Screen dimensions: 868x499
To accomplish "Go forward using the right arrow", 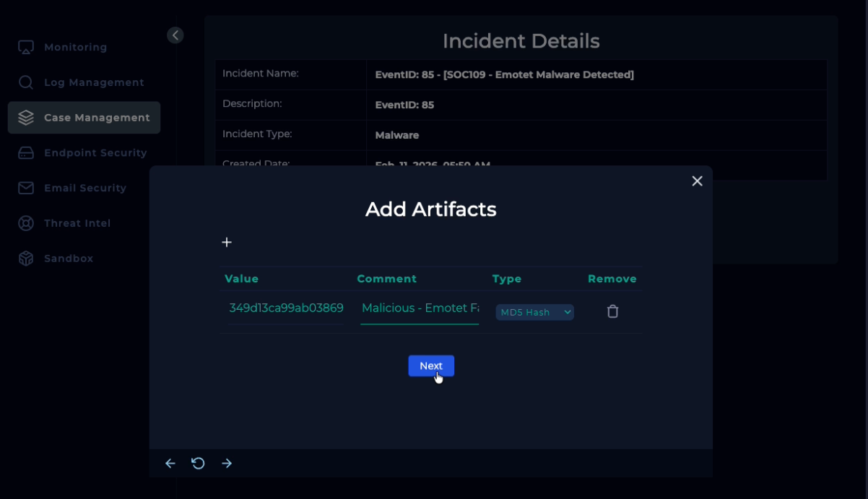I will [227, 464].
